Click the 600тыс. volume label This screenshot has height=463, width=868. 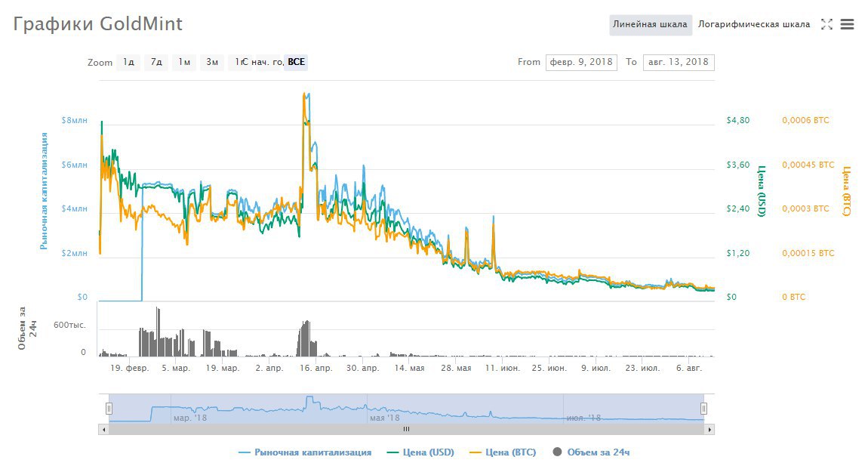tap(69, 325)
